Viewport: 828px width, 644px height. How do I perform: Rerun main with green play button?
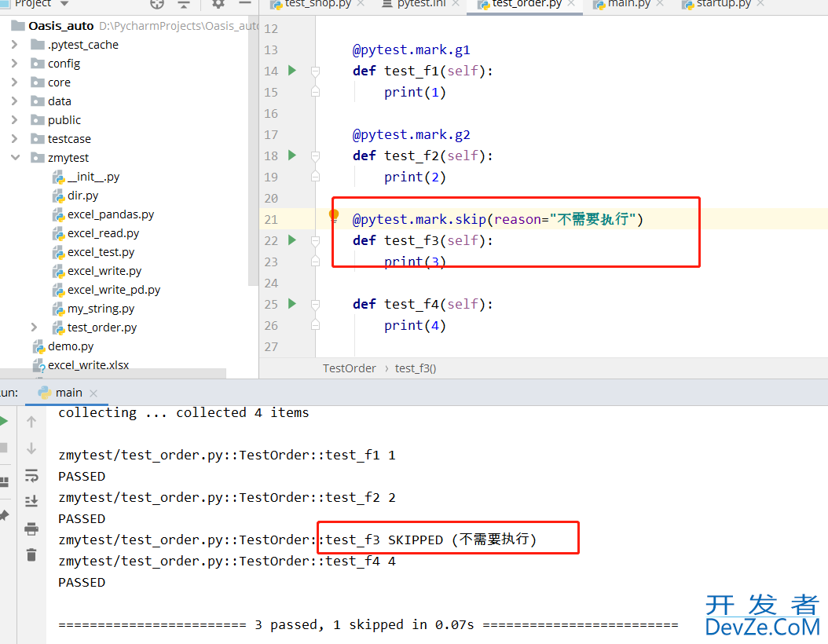[x=3, y=421]
